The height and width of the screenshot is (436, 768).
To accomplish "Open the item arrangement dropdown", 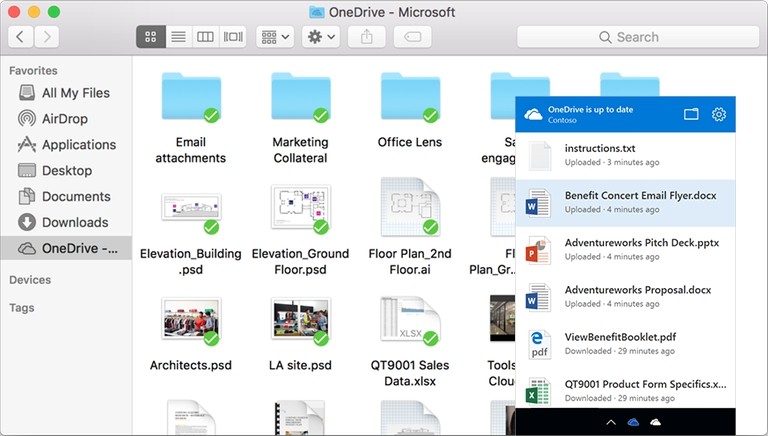I will point(275,37).
